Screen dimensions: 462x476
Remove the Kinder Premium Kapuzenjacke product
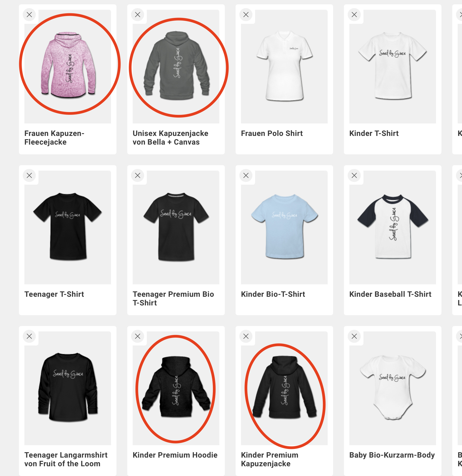pyautogui.click(x=246, y=336)
